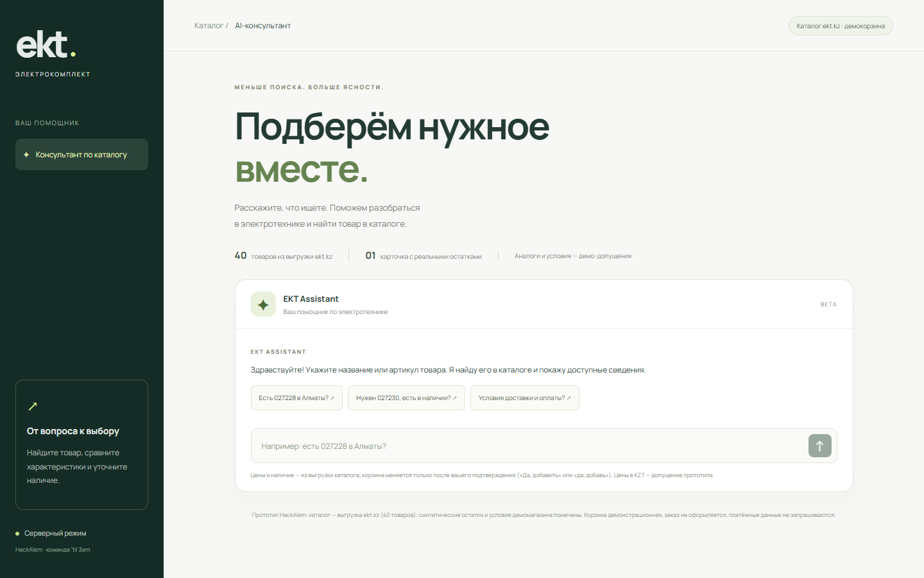Select suggestion Есть 027228 в Алматы?
The height and width of the screenshot is (578, 924).
point(296,398)
